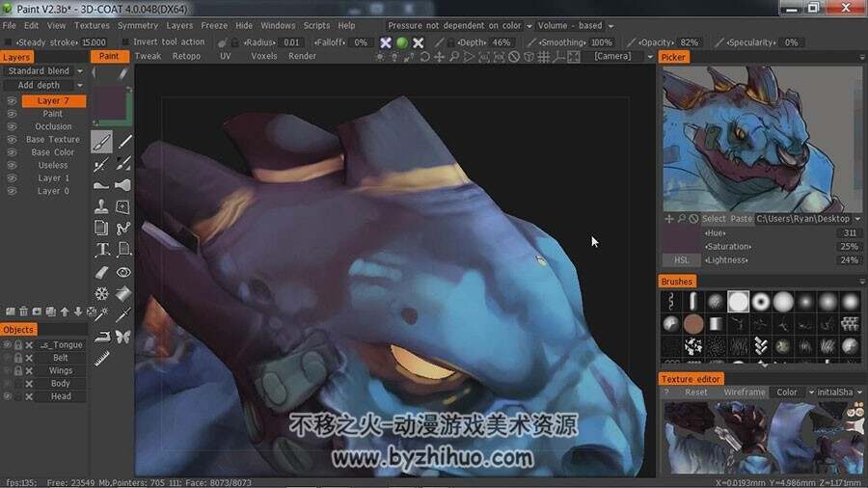Click the Hue slider value
The height and width of the screenshot is (488, 868).
tap(850, 233)
